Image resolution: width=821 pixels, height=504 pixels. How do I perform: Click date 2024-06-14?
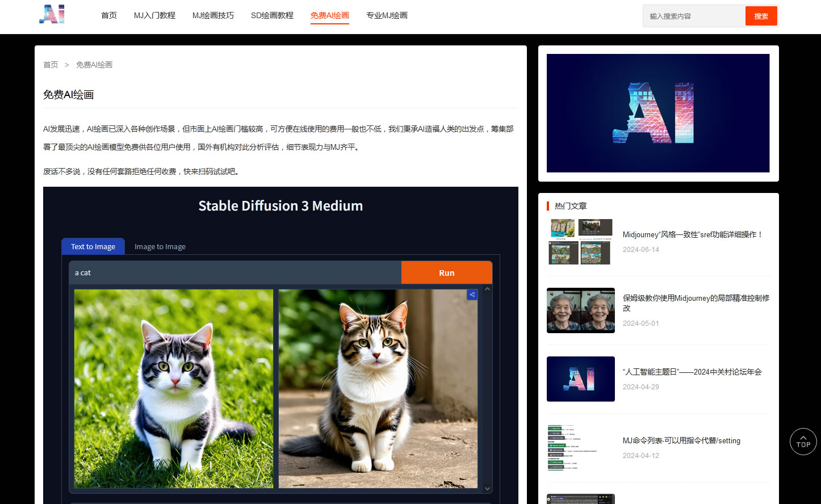pos(641,250)
